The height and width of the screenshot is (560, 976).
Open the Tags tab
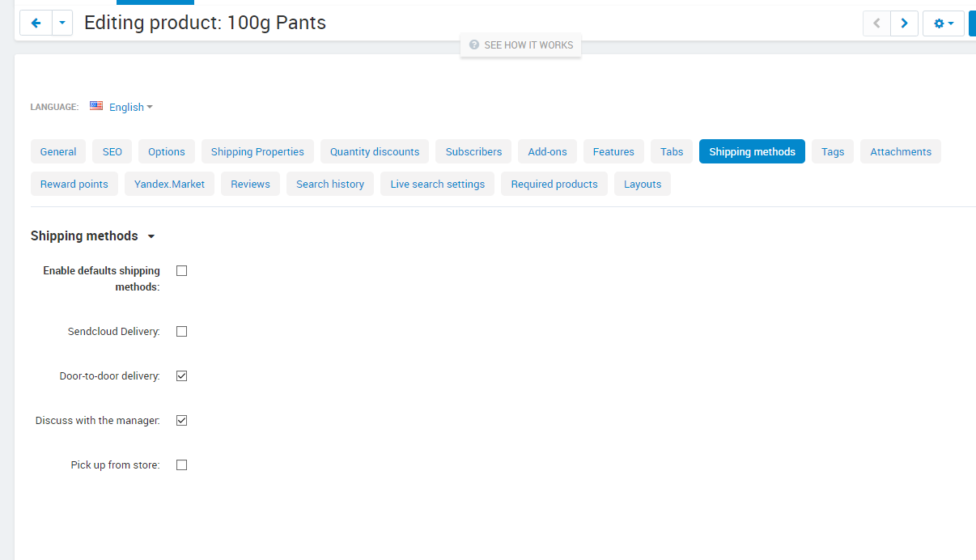tap(833, 151)
